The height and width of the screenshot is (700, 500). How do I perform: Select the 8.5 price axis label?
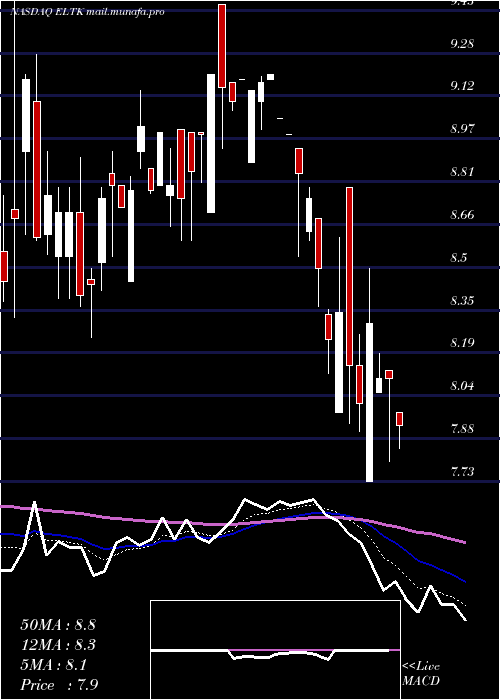tap(459, 258)
